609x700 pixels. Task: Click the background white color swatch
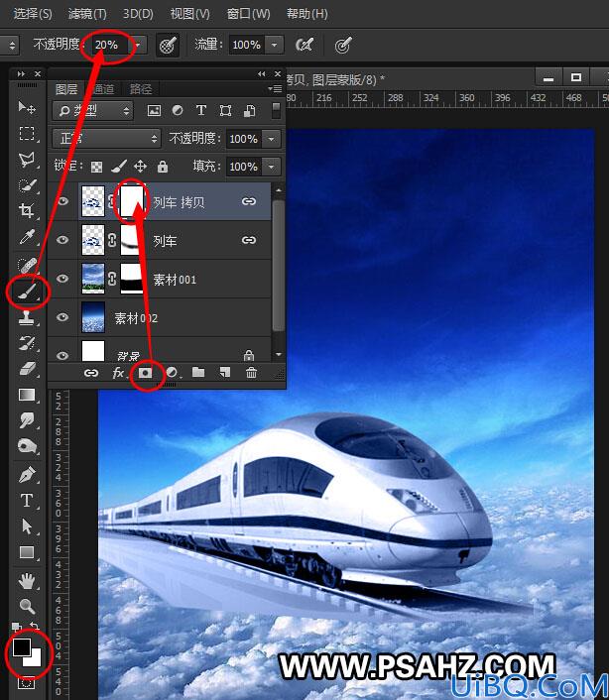point(36,660)
